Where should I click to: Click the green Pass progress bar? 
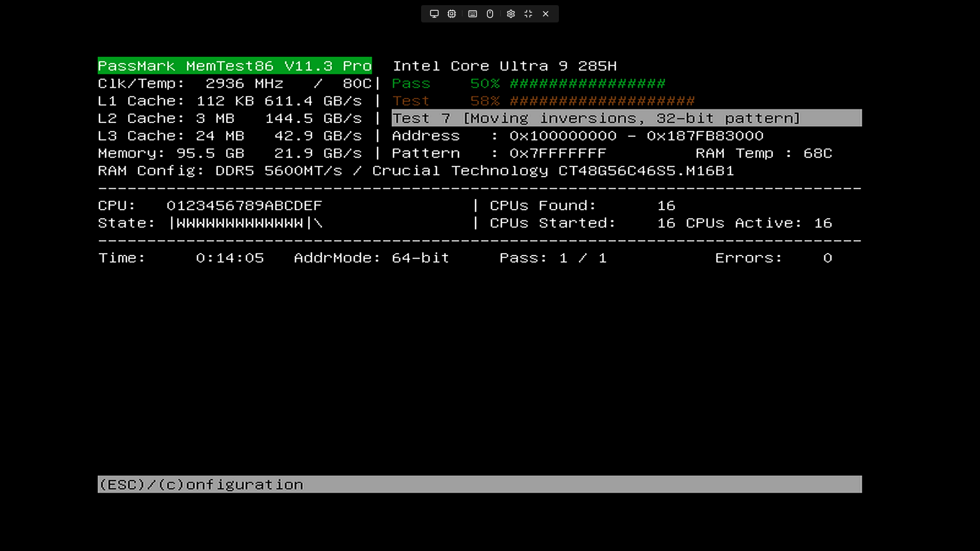(x=587, y=84)
